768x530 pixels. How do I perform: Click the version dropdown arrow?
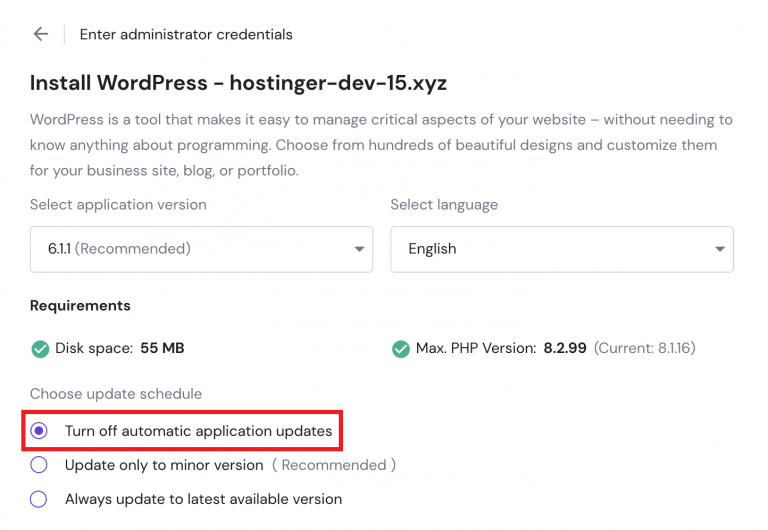pos(359,249)
